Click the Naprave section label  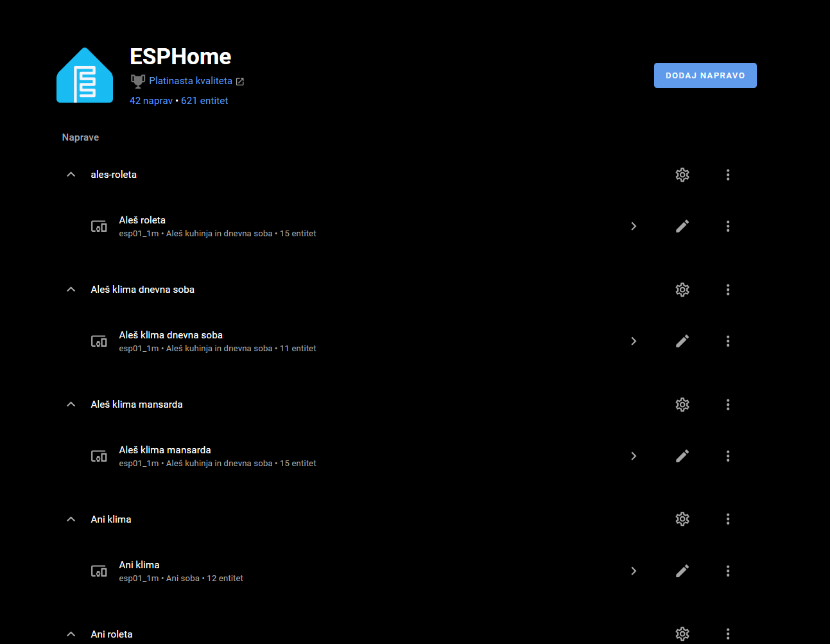pos(80,137)
